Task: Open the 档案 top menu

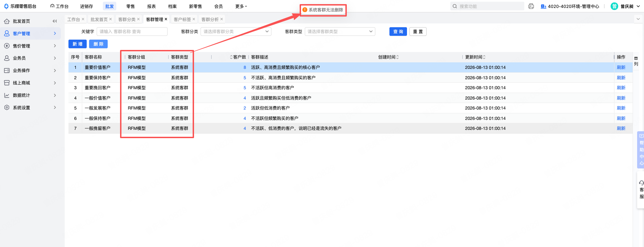Action: (172, 6)
